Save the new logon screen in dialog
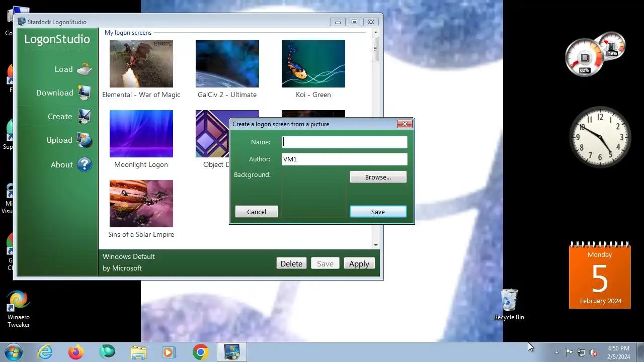The height and width of the screenshot is (362, 644). pos(378,212)
